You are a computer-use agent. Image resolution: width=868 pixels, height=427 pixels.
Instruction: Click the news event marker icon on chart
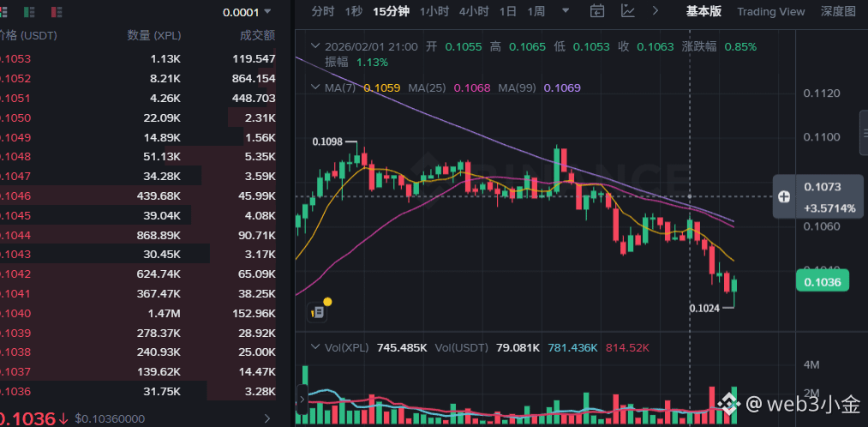(317, 313)
